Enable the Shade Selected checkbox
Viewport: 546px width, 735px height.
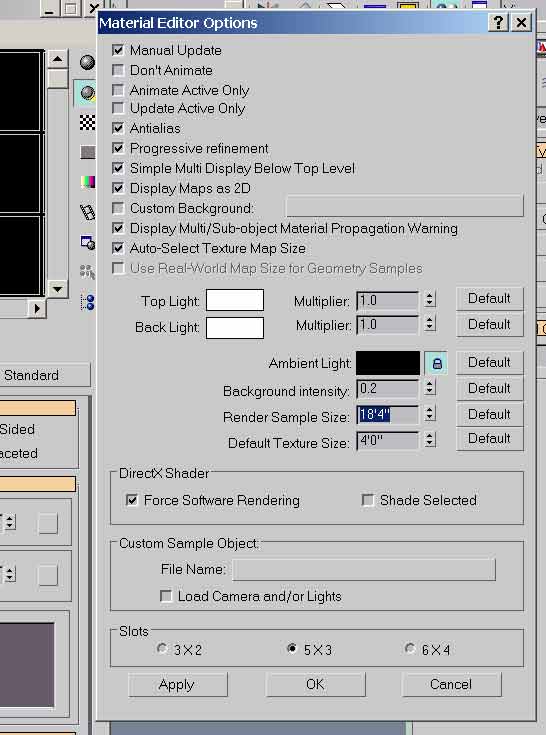[x=368, y=500]
